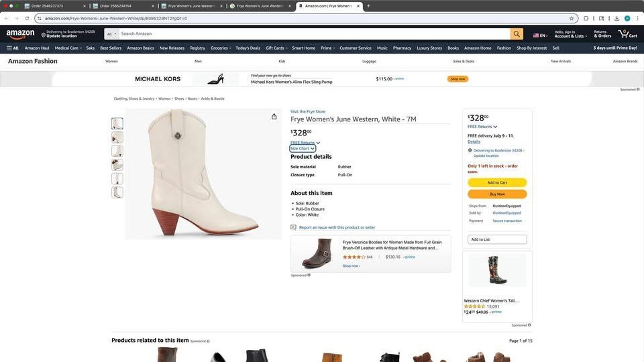Viewport: 644px width, 362px height.
Task: Click Visit the Frye Store link
Action: pos(308,112)
